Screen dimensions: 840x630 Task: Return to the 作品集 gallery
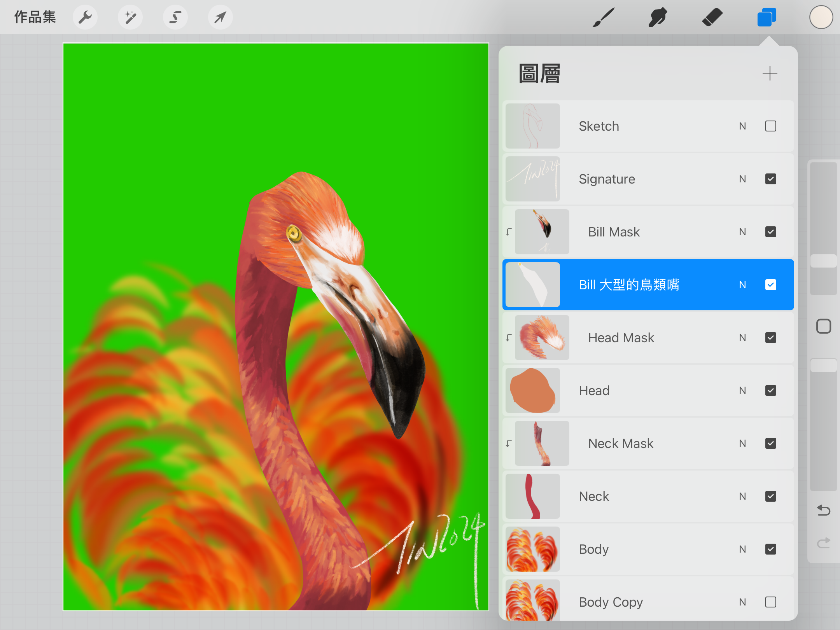coord(35,17)
